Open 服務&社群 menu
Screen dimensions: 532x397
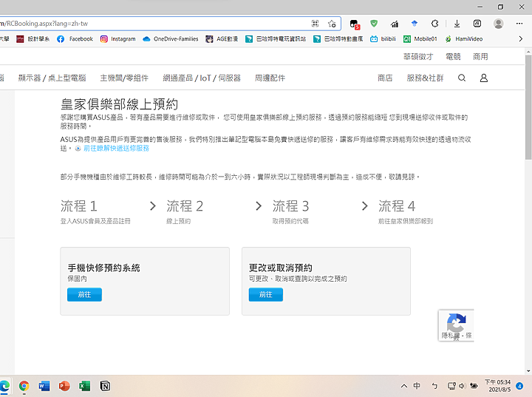(x=425, y=78)
